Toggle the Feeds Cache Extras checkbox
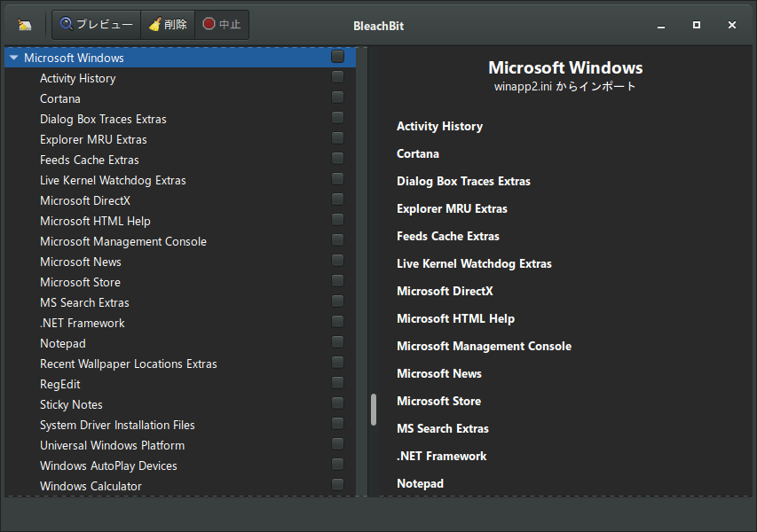The image size is (757, 532). [337, 159]
